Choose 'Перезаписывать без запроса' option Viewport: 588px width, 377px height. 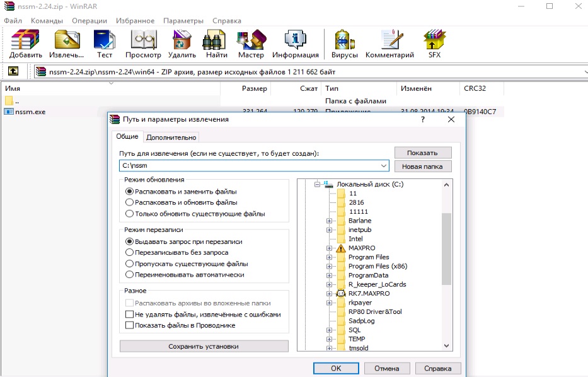129,252
